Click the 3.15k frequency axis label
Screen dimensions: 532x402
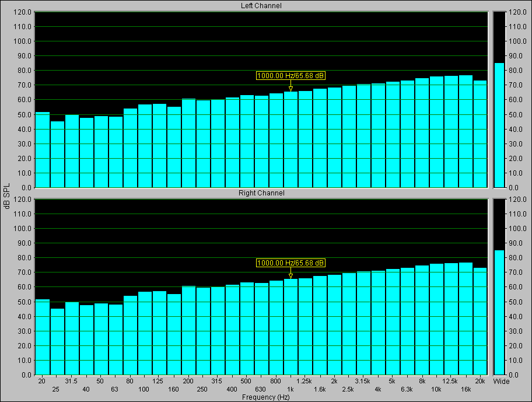point(363,381)
